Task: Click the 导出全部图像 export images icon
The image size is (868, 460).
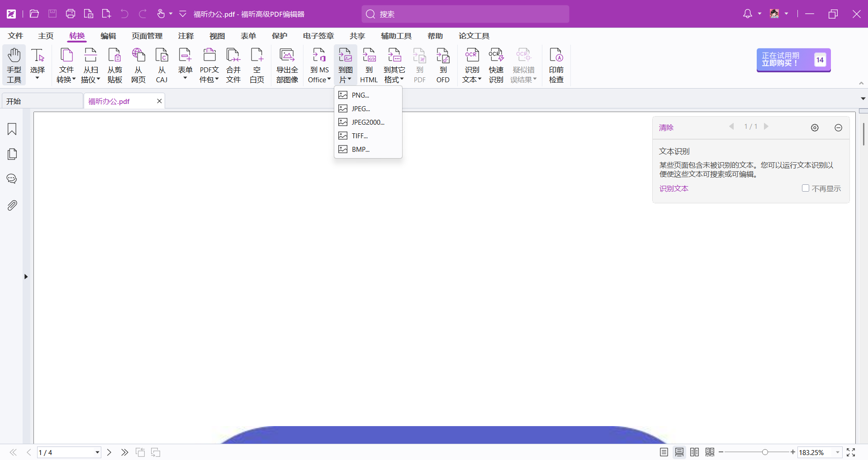Action: coord(287,66)
